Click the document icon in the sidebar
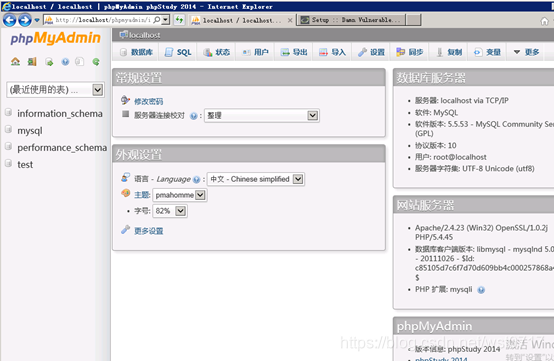The width and height of the screenshot is (554, 361). tap(79, 62)
